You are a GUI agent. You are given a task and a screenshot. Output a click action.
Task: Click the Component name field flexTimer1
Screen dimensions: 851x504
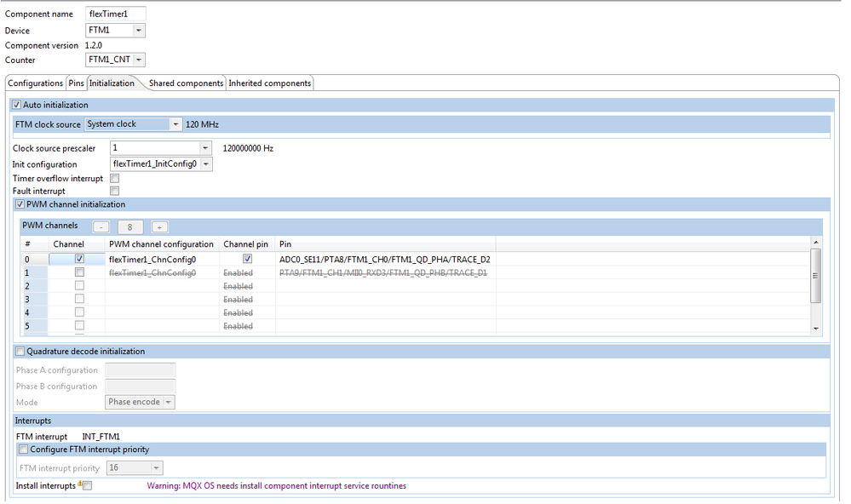point(116,14)
